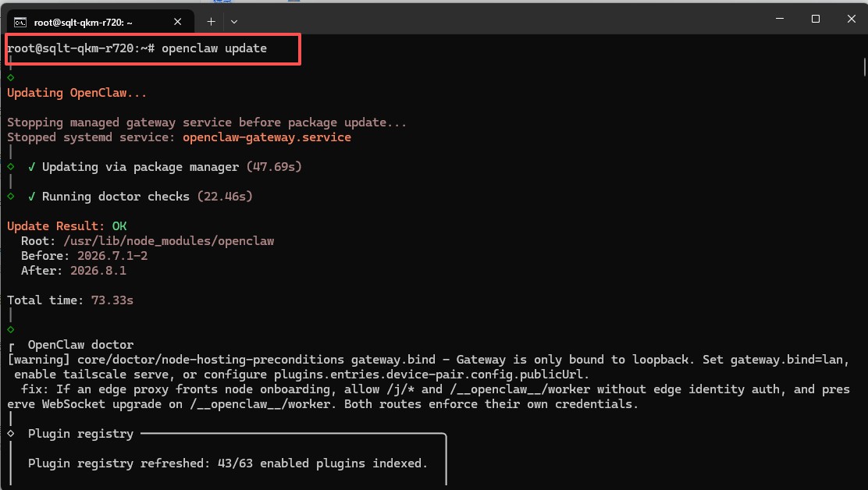
Task: Click the vertical scrollbar thumb
Action: 865,66
